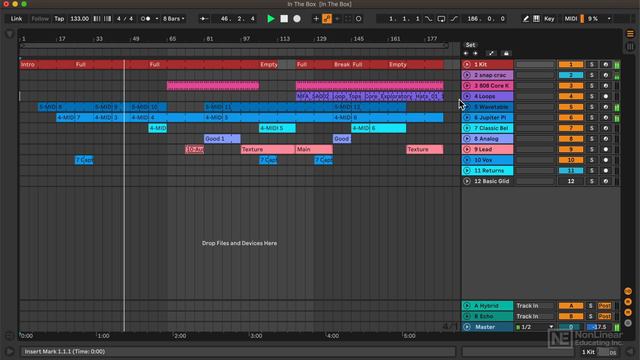
Task: Solo the B Echo return track
Action: [x=591, y=316]
